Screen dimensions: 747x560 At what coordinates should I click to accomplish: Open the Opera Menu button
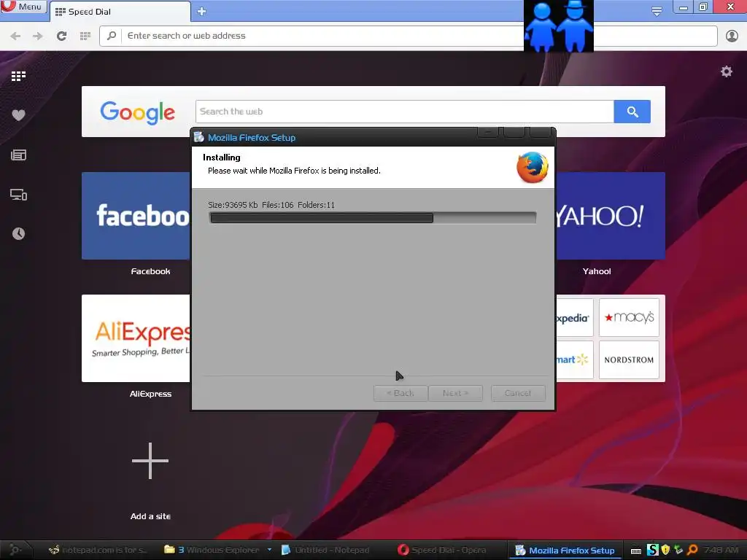click(x=23, y=7)
